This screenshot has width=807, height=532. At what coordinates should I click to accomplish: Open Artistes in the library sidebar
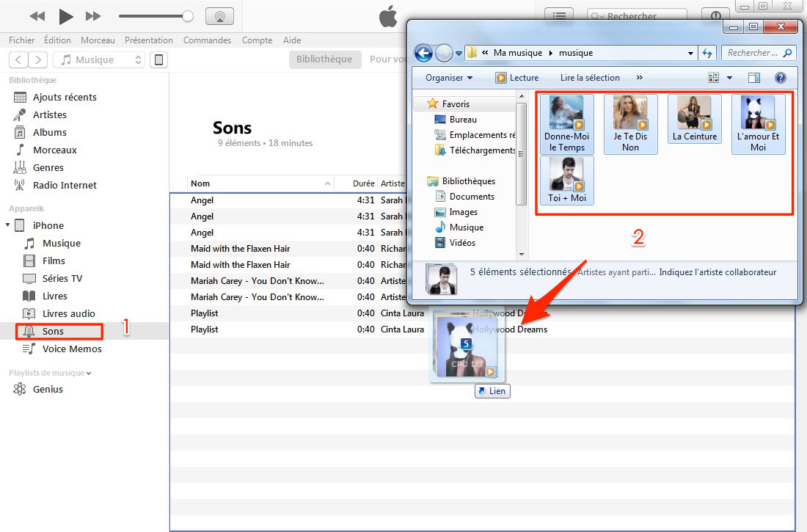(49, 115)
